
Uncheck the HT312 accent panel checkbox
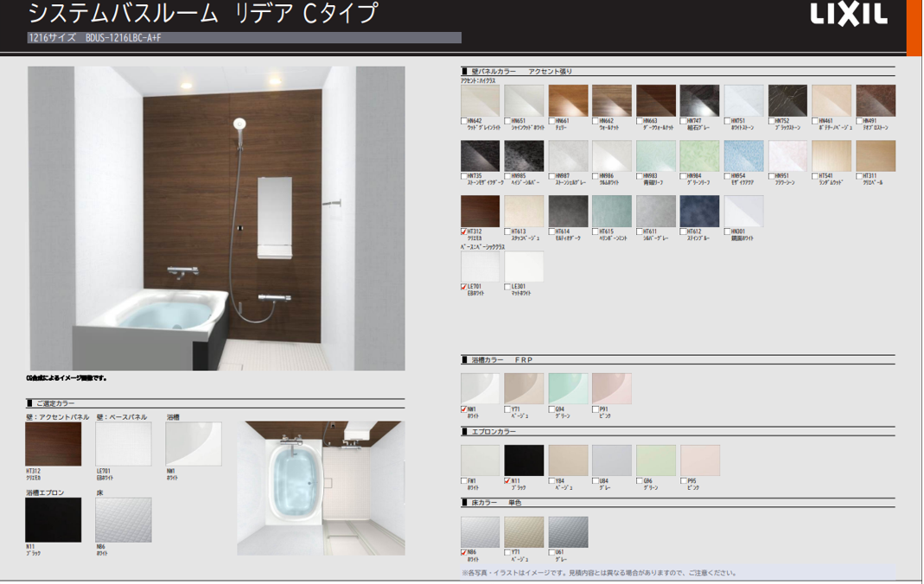click(464, 232)
